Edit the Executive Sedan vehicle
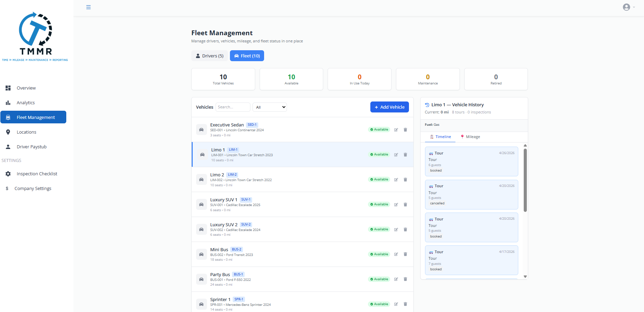 [x=396, y=130]
